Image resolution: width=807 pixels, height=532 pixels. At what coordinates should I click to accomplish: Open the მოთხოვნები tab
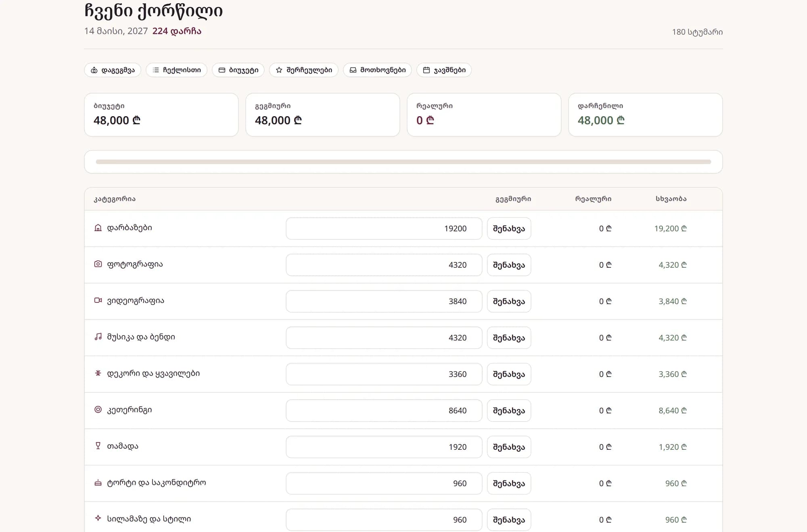click(377, 70)
